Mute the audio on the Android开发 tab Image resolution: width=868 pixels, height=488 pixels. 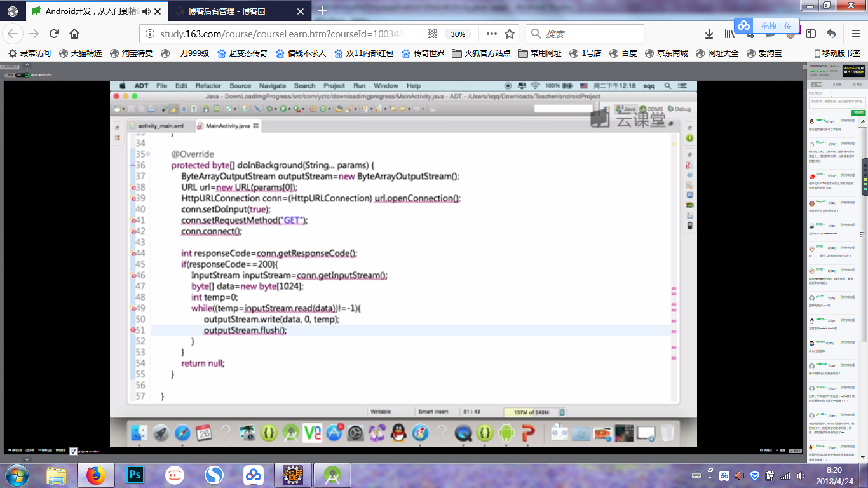pyautogui.click(x=147, y=11)
